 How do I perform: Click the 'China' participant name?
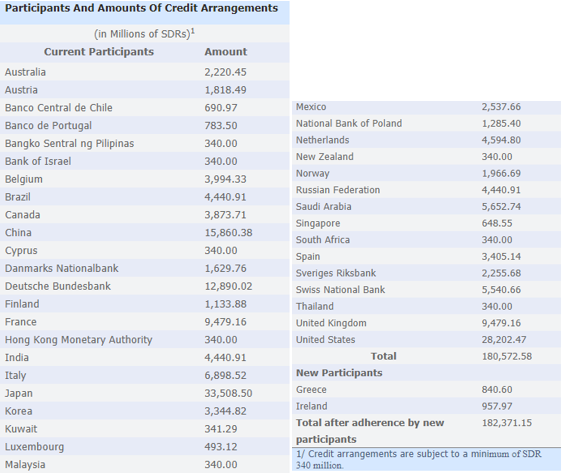pos(18,233)
